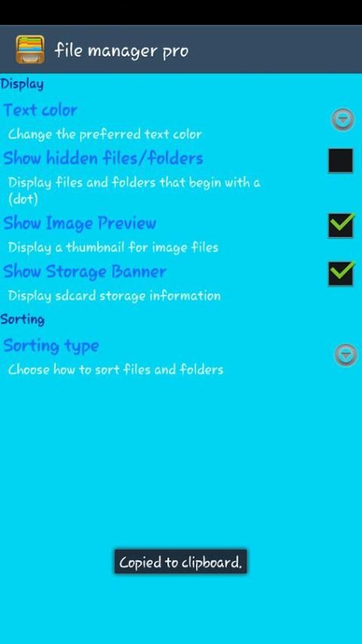Expand the Sorting type dropdown arrow

345,355
